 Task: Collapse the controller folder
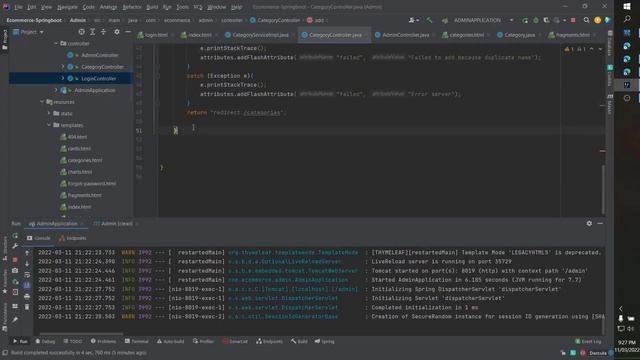coord(56,43)
